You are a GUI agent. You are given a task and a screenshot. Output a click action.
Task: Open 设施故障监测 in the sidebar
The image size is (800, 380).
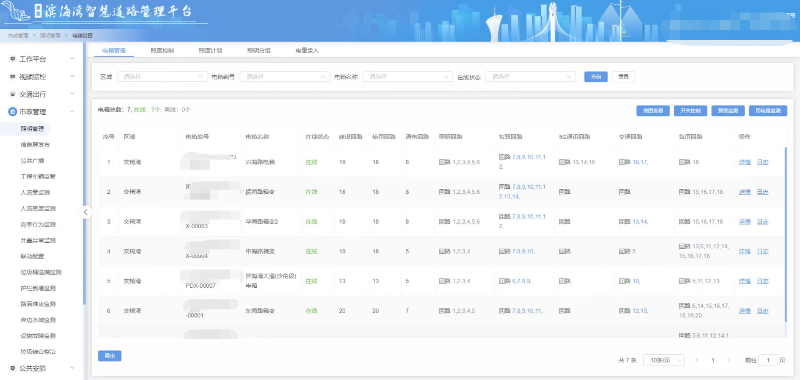tap(38, 336)
